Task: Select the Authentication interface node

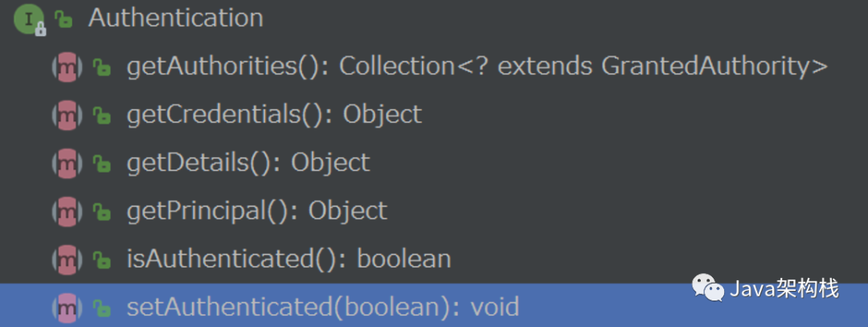Action: pos(175,18)
